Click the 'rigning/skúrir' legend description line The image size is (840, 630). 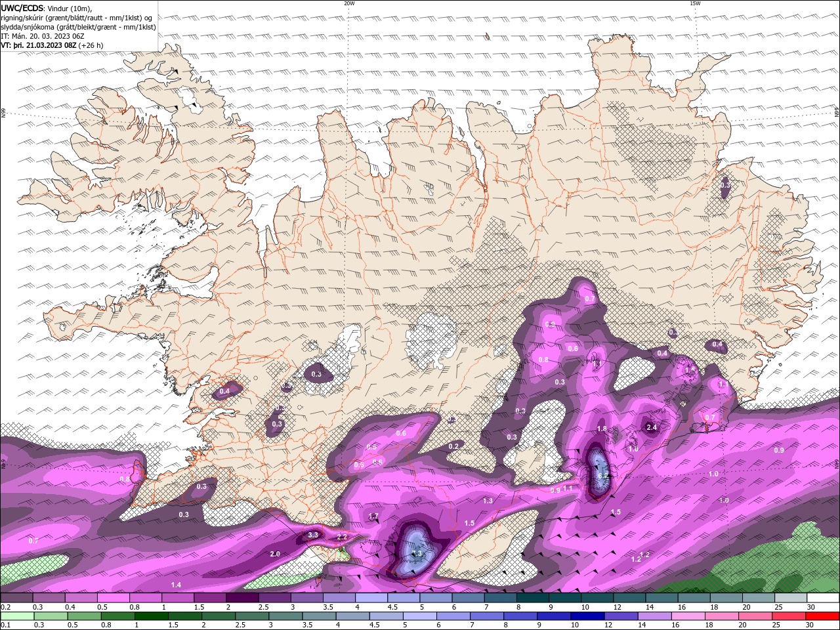[x=77, y=17]
